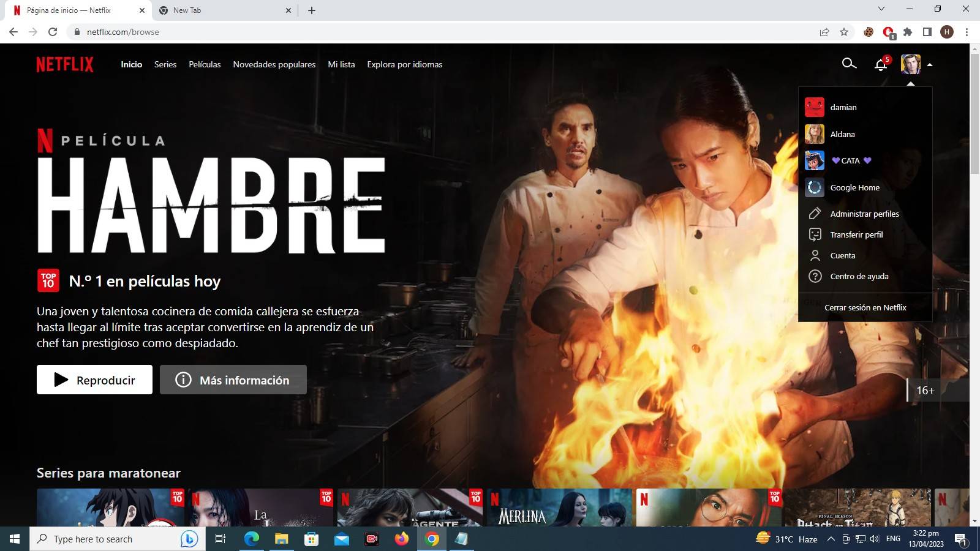The width and height of the screenshot is (980, 551).
Task: Click the Cuenta person icon
Action: coord(815,255)
